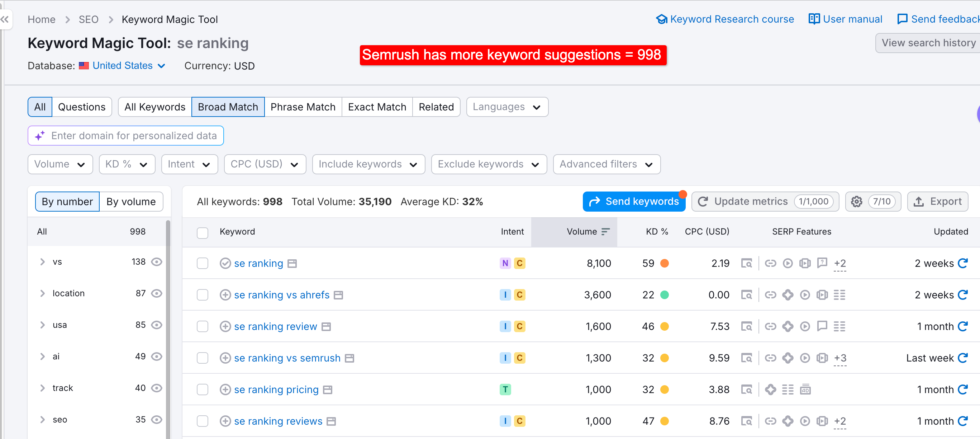Viewport: 980px width, 439px height.
Task: Expand the ai keyword group
Action: pos(43,357)
